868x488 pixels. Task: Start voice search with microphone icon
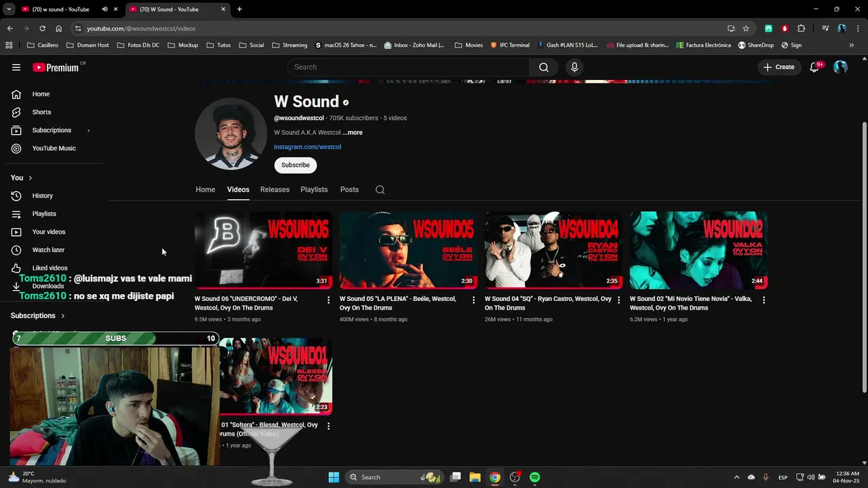click(x=574, y=67)
